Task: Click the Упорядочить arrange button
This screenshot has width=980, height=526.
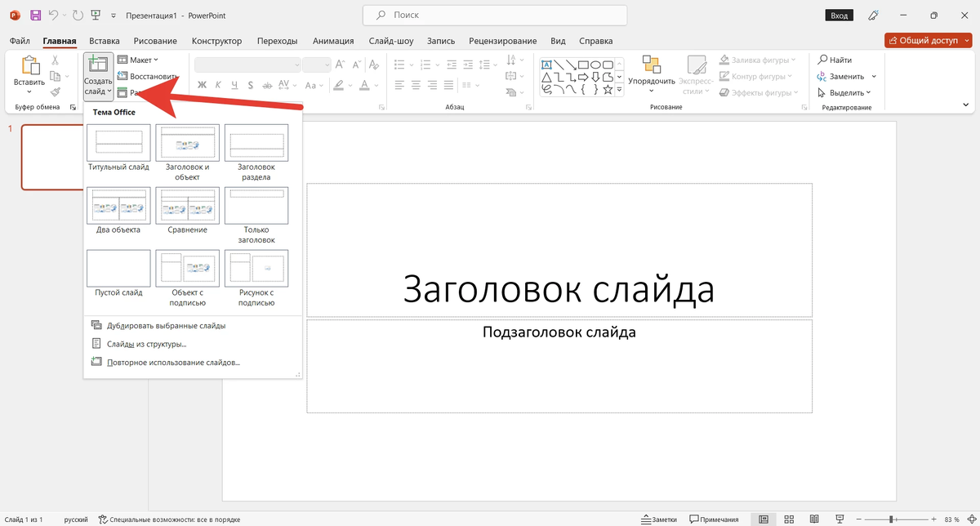Action: coord(651,73)
